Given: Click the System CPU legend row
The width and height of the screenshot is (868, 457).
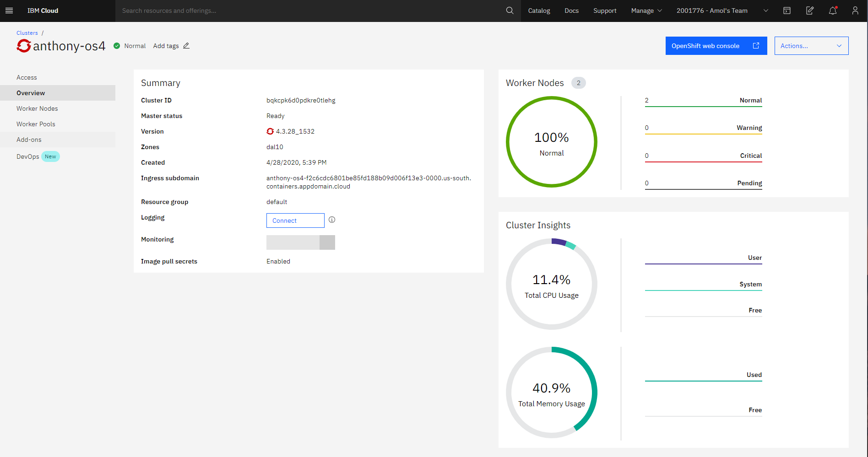Looking at the screenshot, I should click(x=704, y=285).
